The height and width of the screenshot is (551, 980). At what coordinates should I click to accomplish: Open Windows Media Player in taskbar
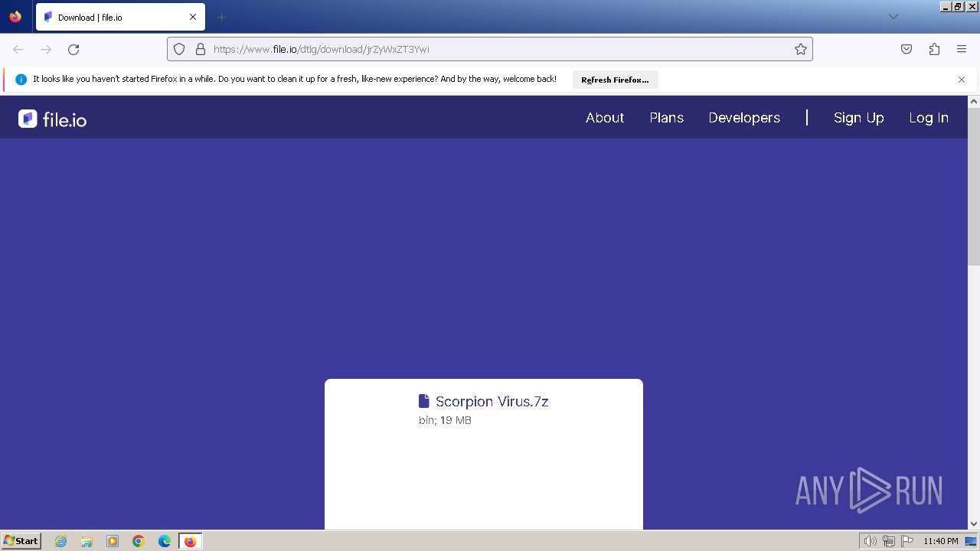click(x=113, y=541)
